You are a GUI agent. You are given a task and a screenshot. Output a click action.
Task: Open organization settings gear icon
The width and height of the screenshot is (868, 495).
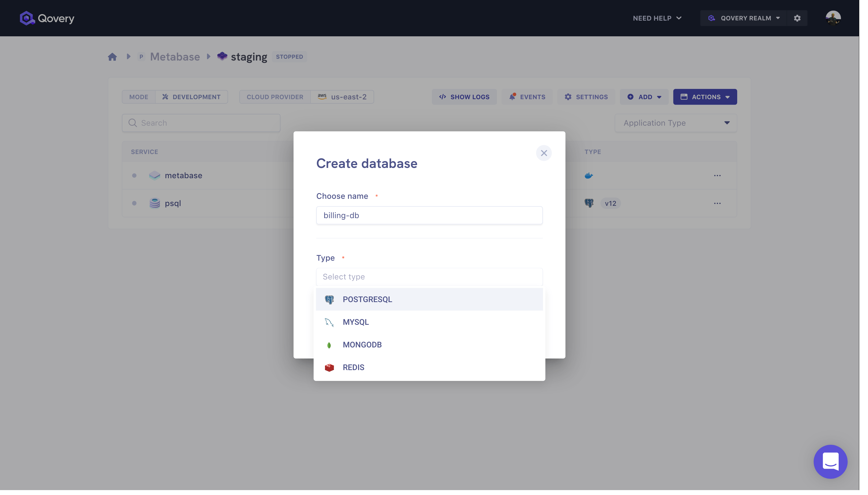point(797,18)
